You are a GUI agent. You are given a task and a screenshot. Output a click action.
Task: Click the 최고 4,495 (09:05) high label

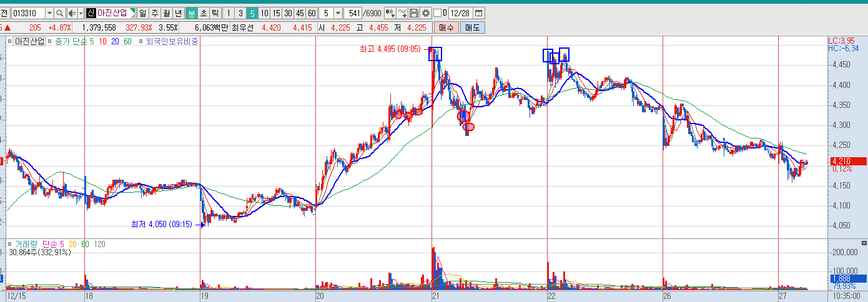[390, 49]
